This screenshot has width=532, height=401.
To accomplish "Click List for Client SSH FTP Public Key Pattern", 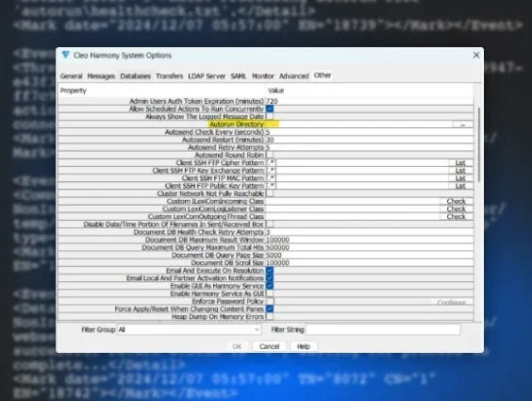I will (460, 186).
